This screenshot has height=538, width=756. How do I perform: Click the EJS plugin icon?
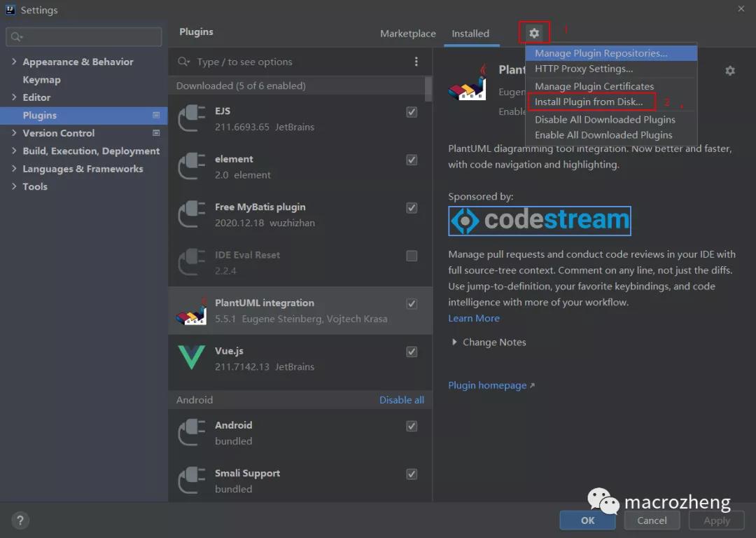191,118
